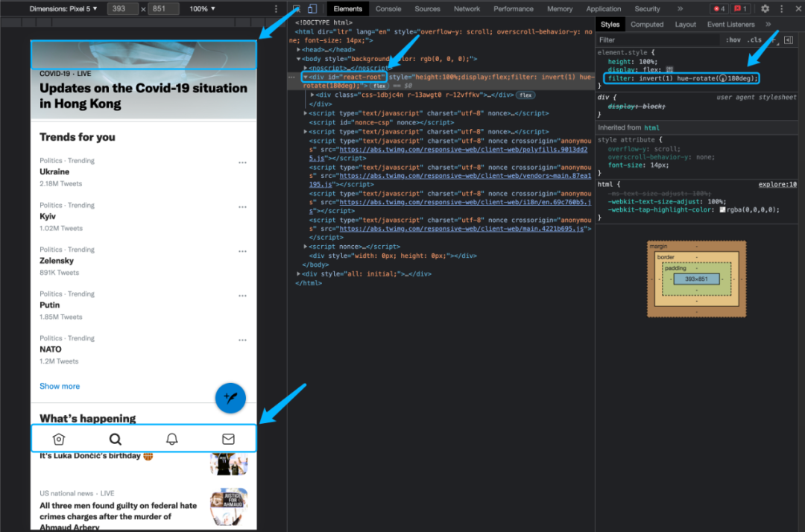Expand the noscript element node
This screenshot has width=805, height=532.
pos(306,69)
